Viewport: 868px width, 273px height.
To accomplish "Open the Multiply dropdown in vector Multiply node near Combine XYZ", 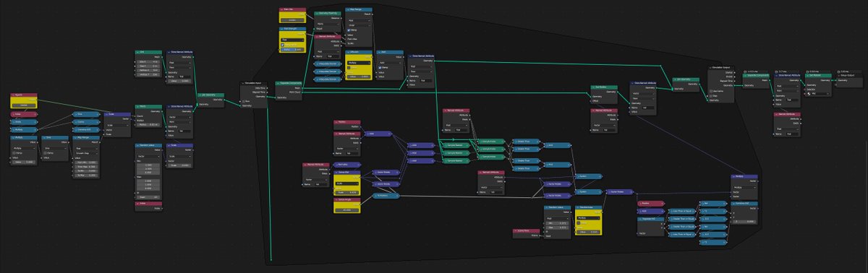I will (x=744, y=187).
